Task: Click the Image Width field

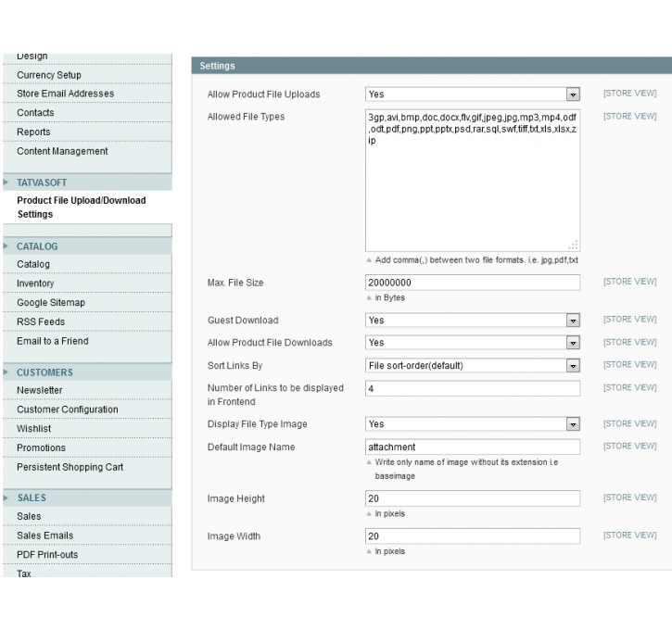Action: [x=473, y=536]
